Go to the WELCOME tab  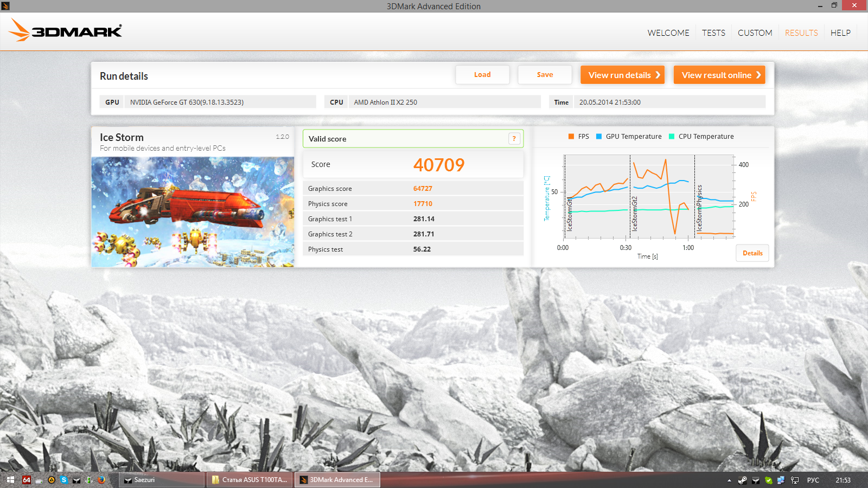pos(668,33)
